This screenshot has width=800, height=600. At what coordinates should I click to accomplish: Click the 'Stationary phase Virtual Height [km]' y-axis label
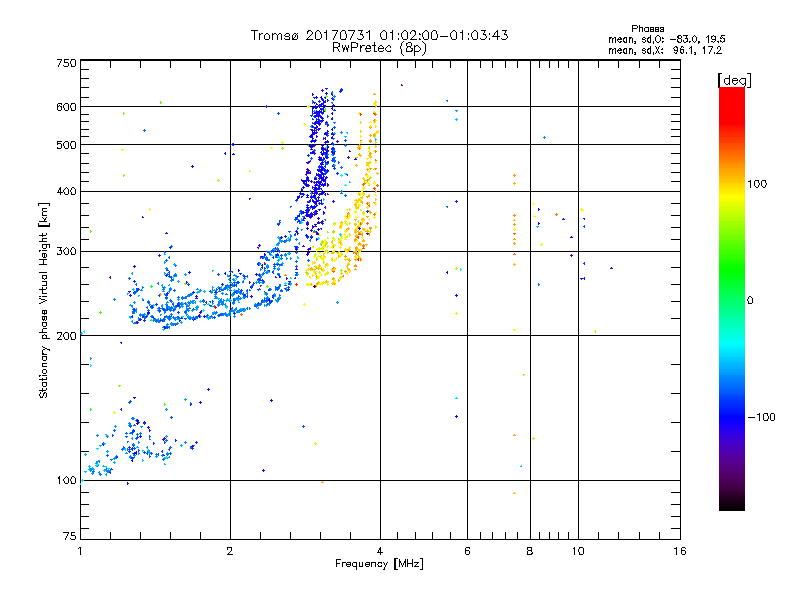point(44,301)
